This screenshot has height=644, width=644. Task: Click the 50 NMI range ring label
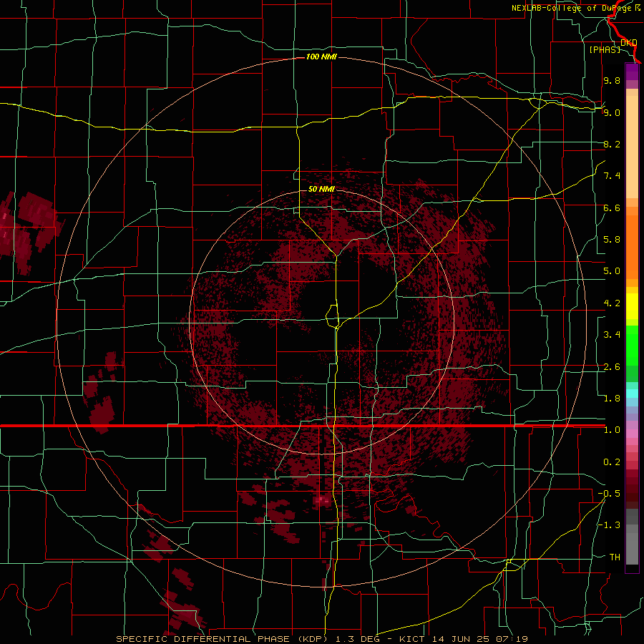321,189
